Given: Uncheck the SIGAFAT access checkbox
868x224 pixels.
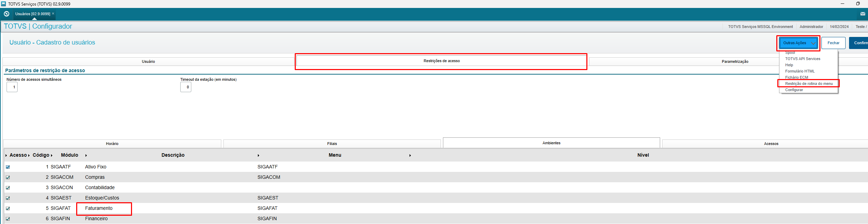Looking at the screenshot, I should click(x=8, y=208).
